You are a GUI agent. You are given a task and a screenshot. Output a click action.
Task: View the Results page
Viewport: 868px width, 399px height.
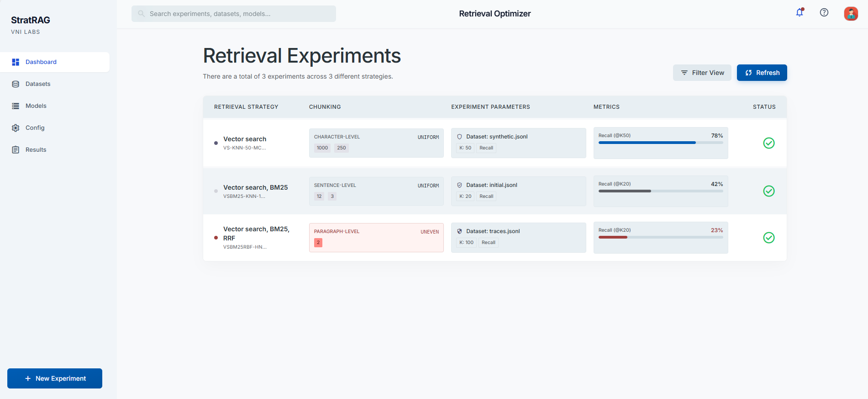55,150
